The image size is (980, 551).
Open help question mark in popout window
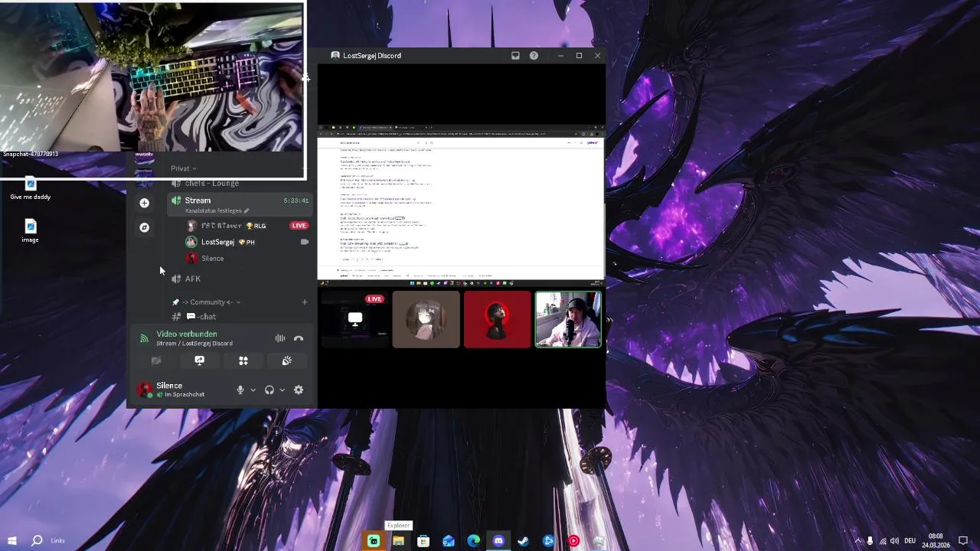point(534,56)
